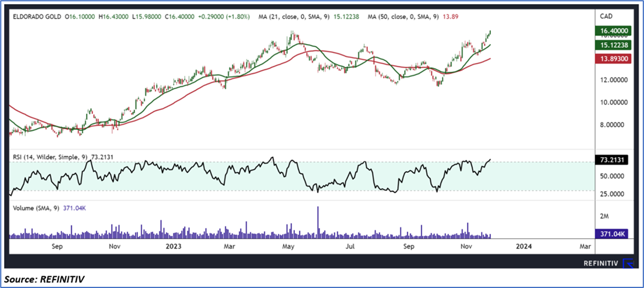Click the Source: REFINITIV caption
Image resolution: width=644 pixels, height=288 pixels.
point(45,280)
